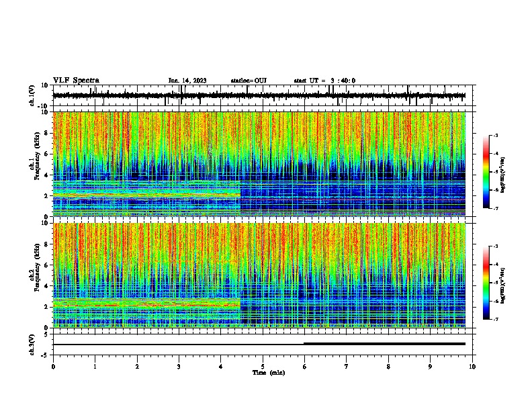
Task: Click the ch.2 frequency spectrogram panel
Action: (259, 275)
